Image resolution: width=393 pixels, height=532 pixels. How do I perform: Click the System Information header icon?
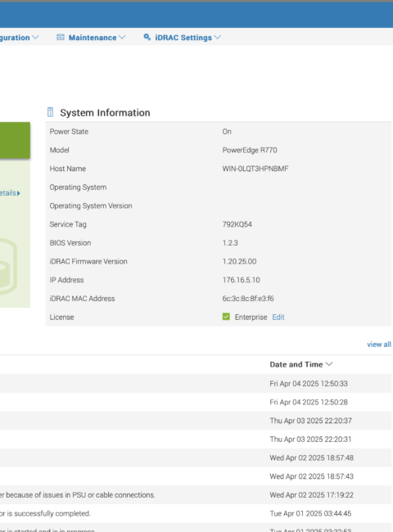(x=50, y=112)
